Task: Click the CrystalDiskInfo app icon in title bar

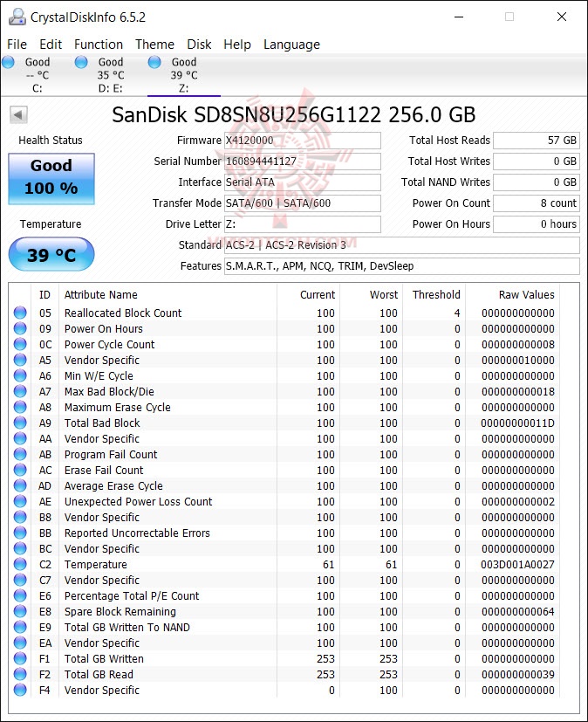Action: coord(17,17)
